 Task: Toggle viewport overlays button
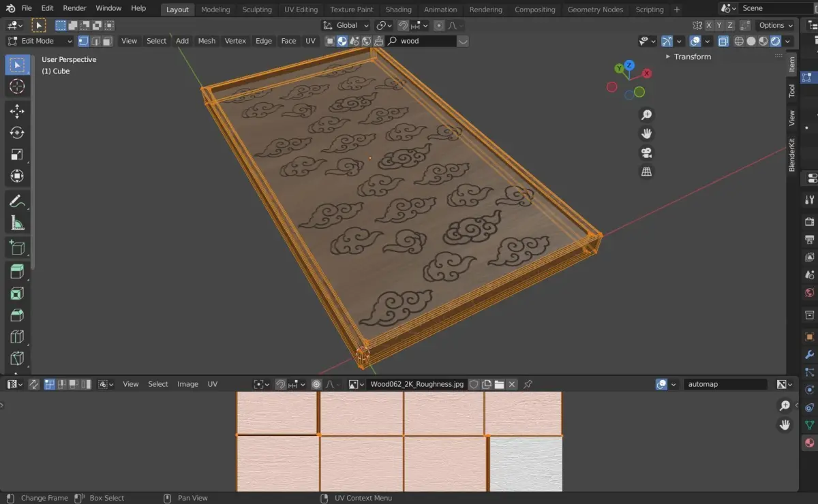pos(695,41)
